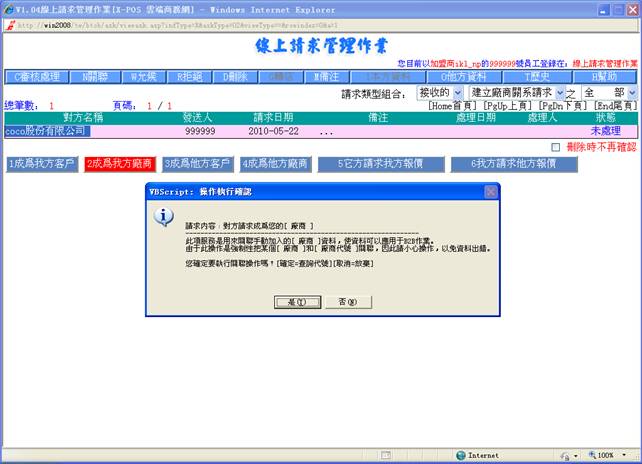
Task: Click the D刪除 toolbar button
Action: coord(236,76)
